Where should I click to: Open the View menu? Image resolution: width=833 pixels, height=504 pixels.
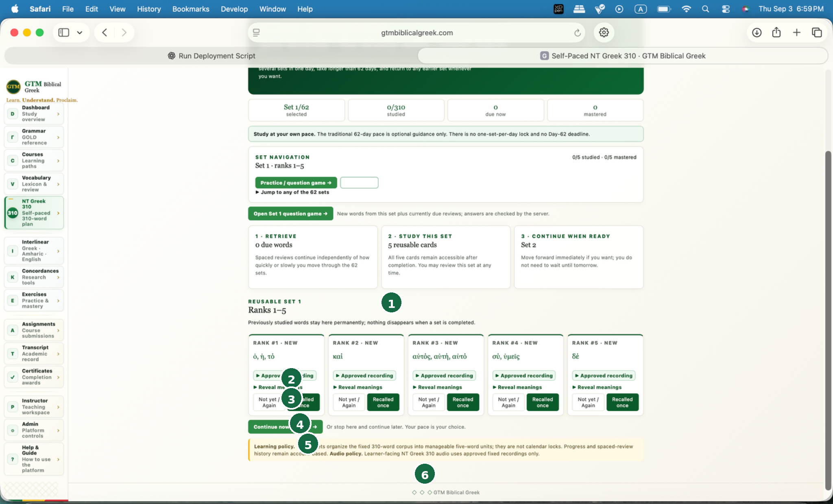(117, 9)
